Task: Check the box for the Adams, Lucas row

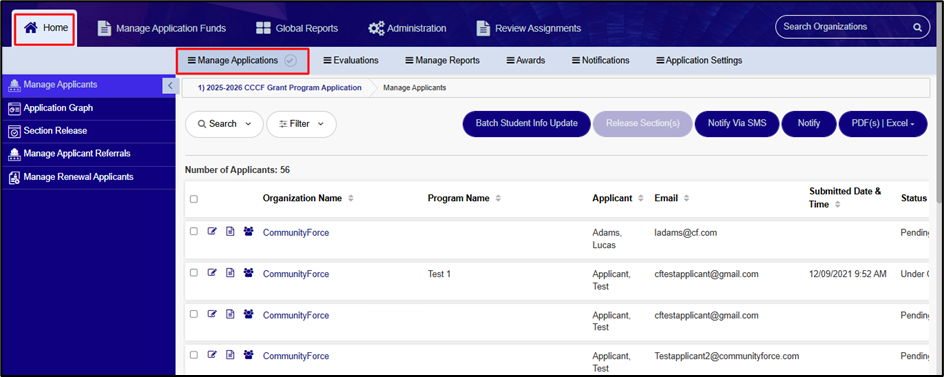Action: pos(194,231)
